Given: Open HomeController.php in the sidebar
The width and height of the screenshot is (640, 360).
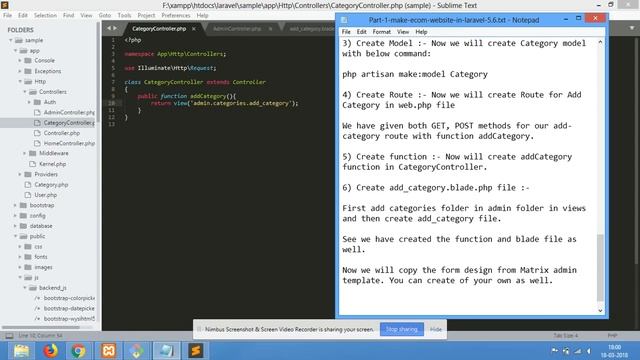Looking at the screenshot, I should (69, 143).
